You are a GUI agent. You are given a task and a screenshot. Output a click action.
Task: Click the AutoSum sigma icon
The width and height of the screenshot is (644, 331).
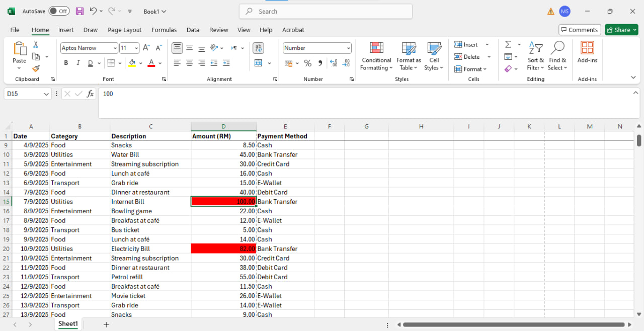[x=508, y=45]
